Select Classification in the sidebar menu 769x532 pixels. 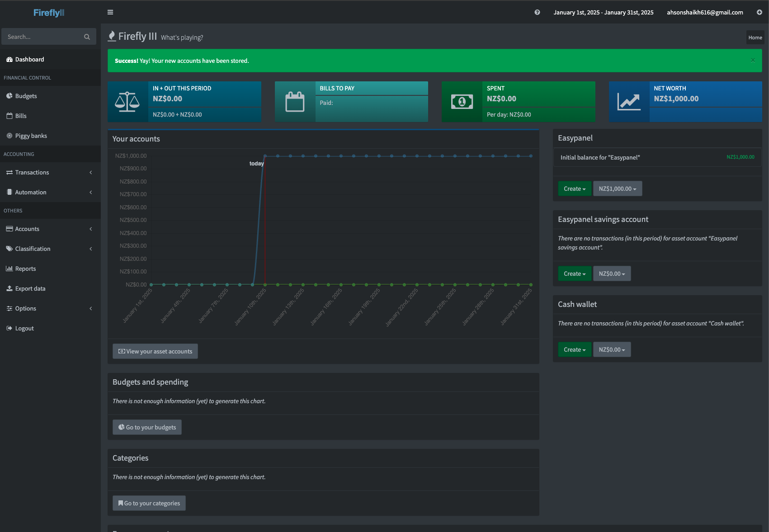(32, 249)
